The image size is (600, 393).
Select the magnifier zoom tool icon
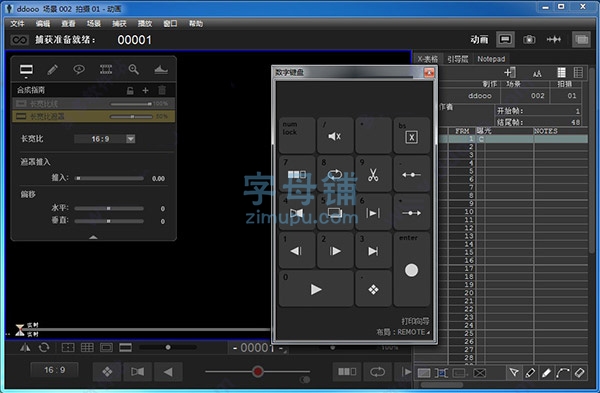click(x=134, y=70)
